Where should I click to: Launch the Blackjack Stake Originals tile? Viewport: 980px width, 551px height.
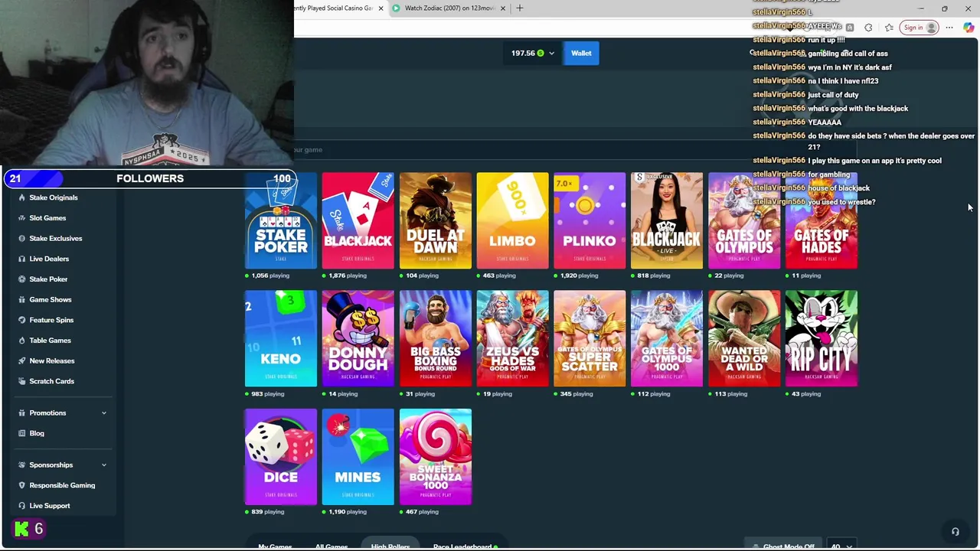[358, 221]
